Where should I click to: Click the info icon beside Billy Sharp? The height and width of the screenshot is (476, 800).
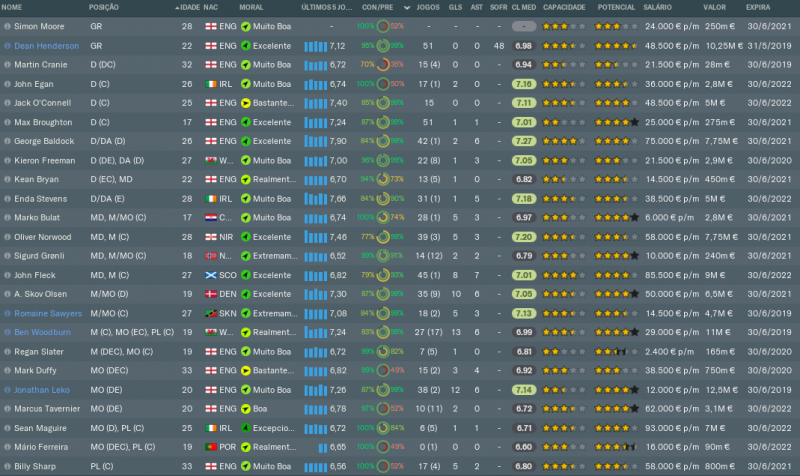(x=8, y=465)
